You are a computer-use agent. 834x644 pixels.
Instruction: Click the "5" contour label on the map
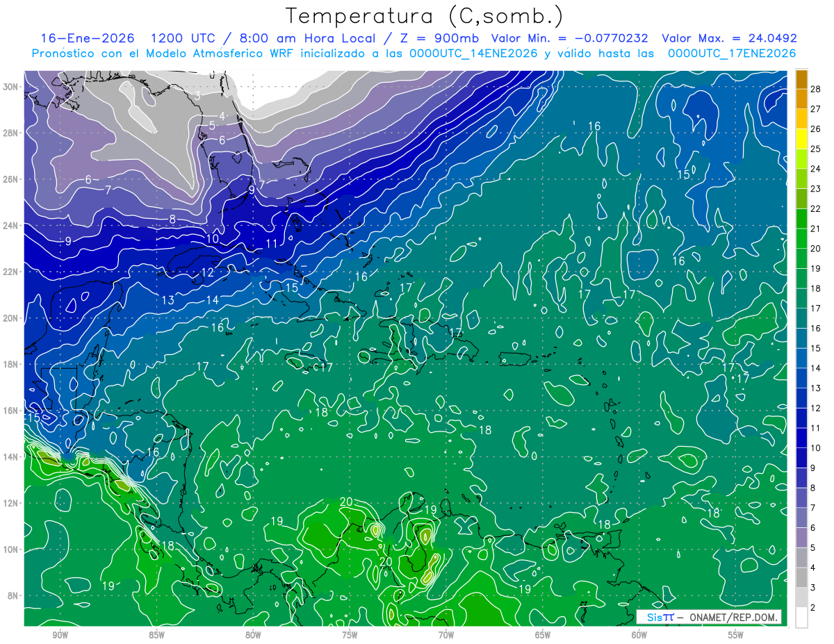point(212,126)
